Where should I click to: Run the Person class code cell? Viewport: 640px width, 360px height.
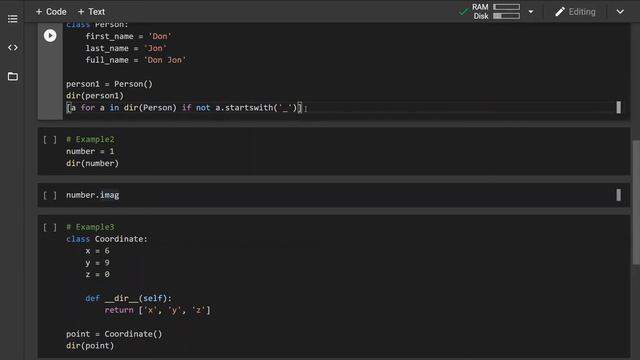pyautogui.click(x=50, y=36)
